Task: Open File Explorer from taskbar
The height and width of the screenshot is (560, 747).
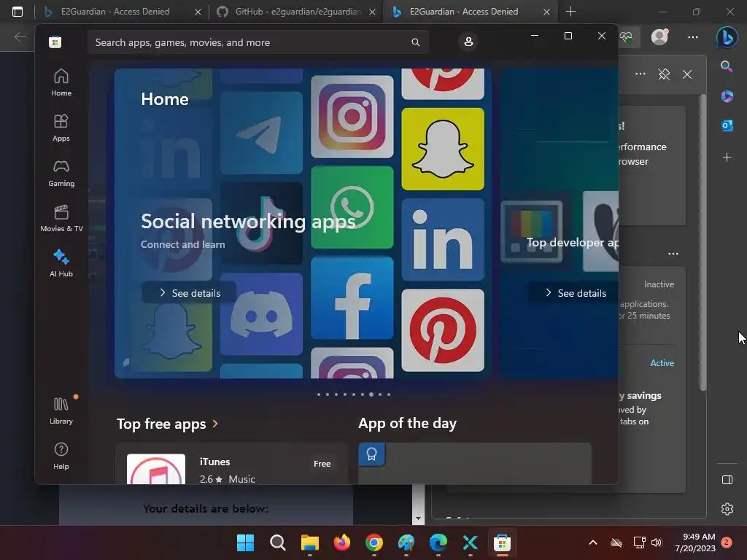Action: coord(309,542)
